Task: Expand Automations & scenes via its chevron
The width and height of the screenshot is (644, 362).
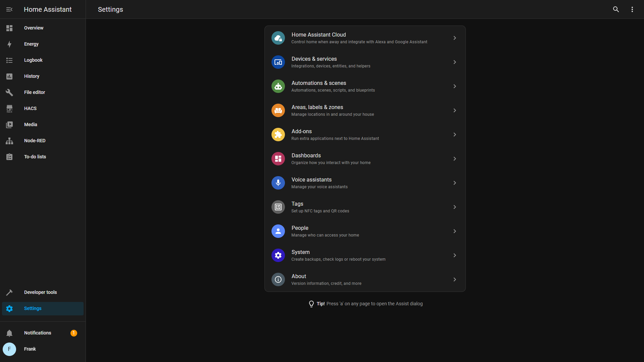Action: [x=455, y=86]
